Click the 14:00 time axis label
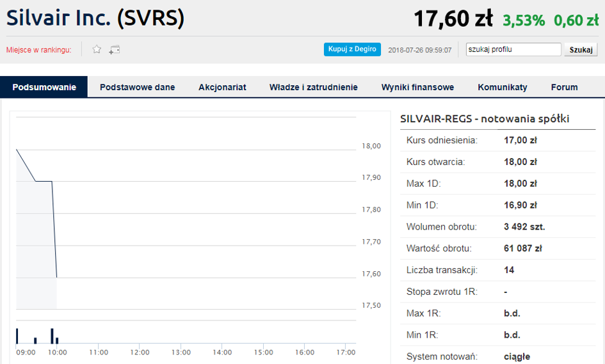This screenshot has height=364, width=605. click(x=222, y=352)
